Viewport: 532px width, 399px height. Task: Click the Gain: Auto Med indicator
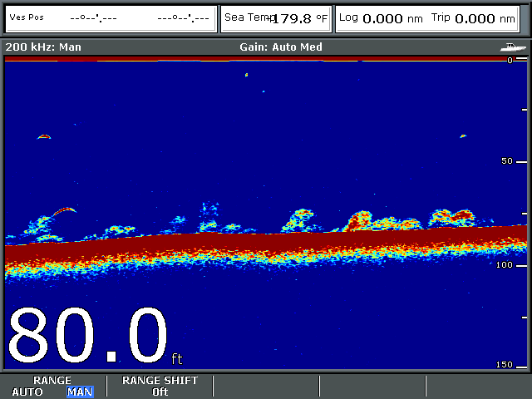pos(280,47)
